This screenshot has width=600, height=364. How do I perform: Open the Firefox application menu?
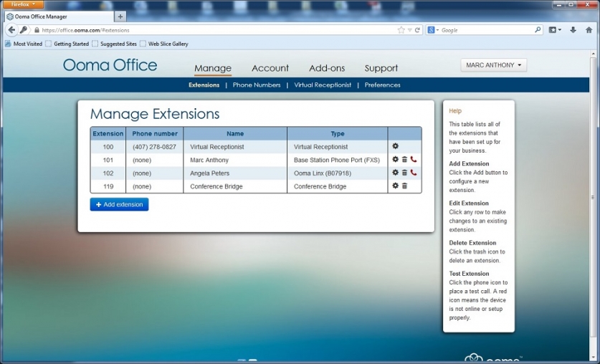(23, 4)
